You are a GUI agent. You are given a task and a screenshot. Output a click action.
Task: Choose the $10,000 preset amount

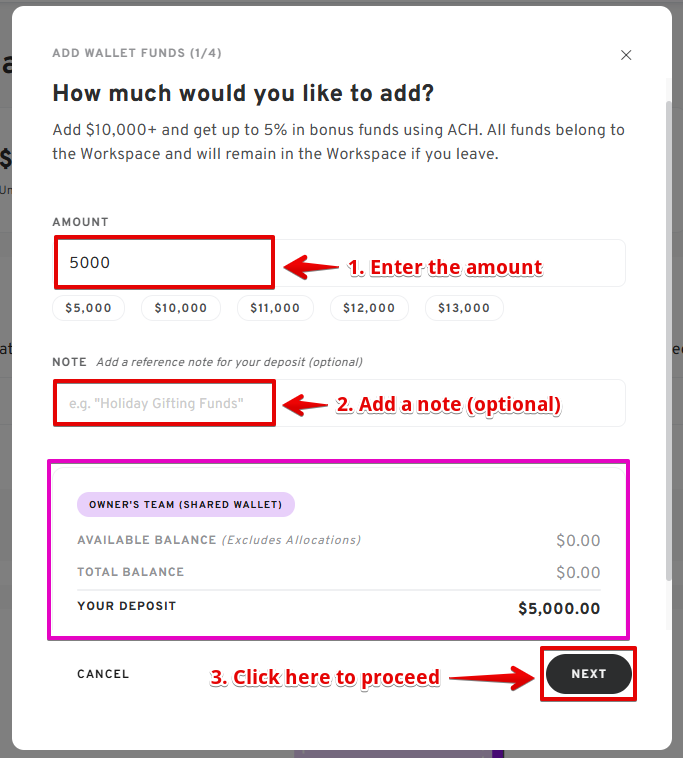(x=180, y=308)
